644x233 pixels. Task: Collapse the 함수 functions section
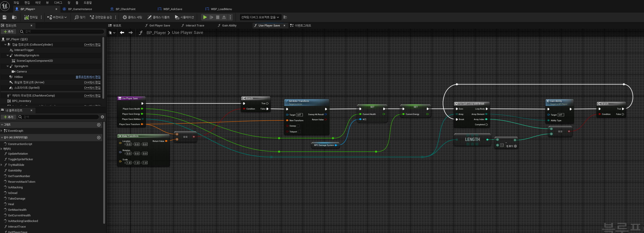tap(2, 138)
